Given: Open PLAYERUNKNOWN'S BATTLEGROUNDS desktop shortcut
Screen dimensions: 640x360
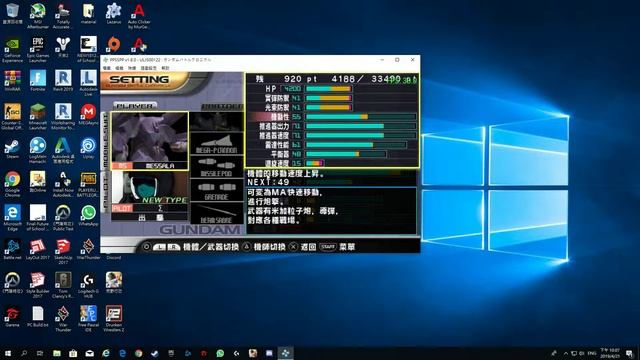Looking at the screenshot, I should [88, 184].
